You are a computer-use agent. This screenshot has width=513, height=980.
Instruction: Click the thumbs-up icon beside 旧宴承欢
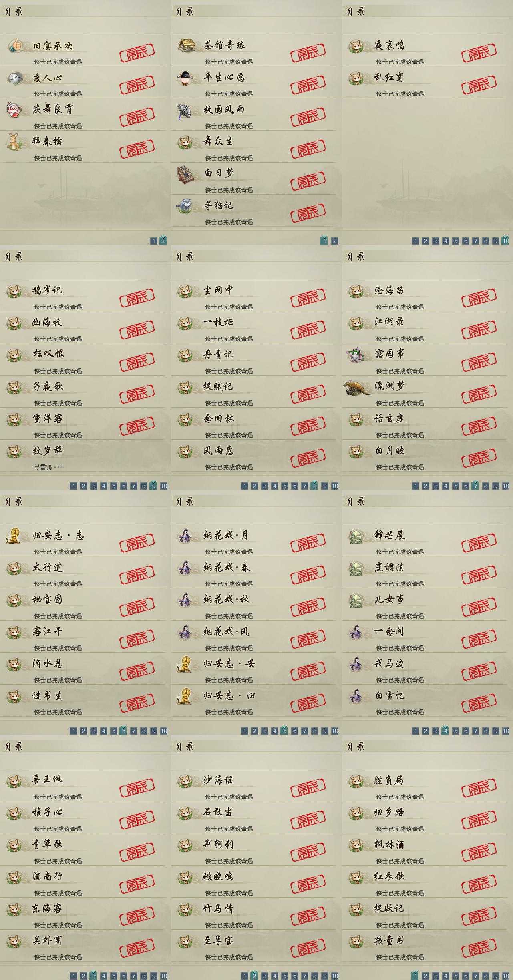[15, 45]
